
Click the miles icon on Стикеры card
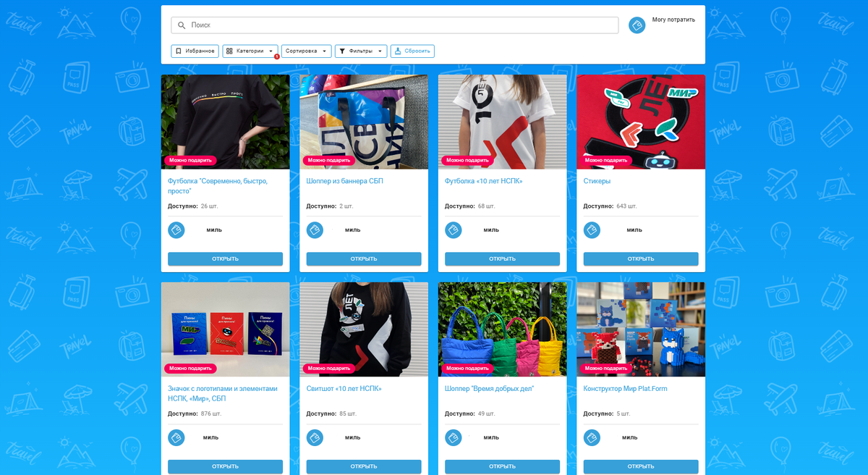[x=592, y=230]
